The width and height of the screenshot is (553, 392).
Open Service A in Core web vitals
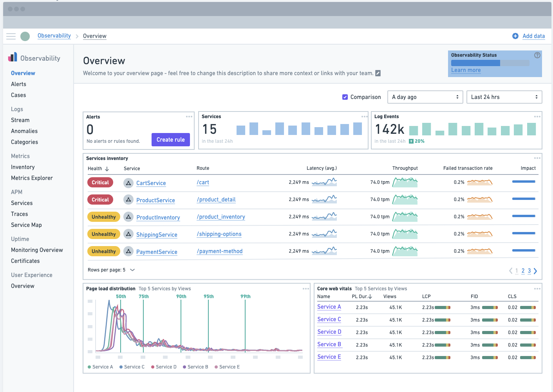point(329,307)
